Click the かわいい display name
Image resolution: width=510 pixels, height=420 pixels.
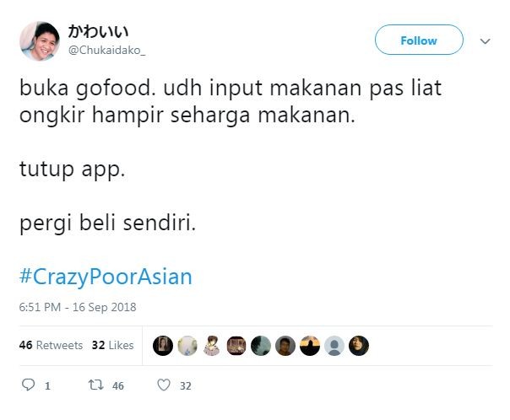(98, 31)
